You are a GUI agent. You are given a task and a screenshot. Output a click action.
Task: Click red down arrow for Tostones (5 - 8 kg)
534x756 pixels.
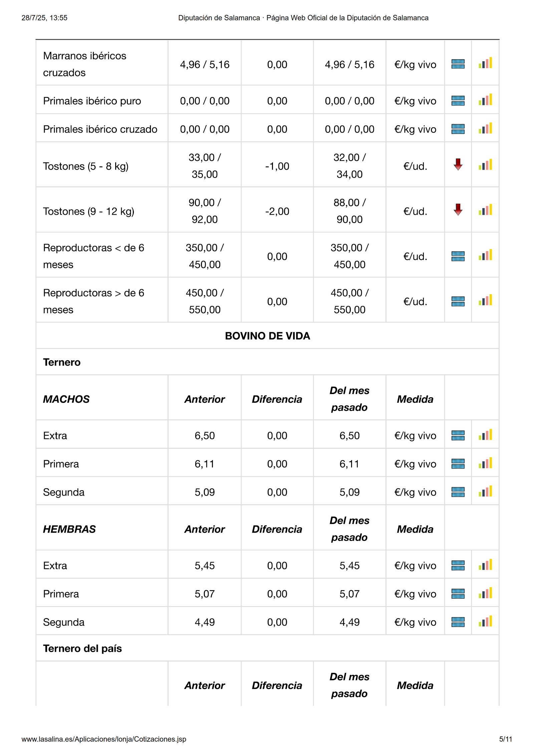point(458,165)
